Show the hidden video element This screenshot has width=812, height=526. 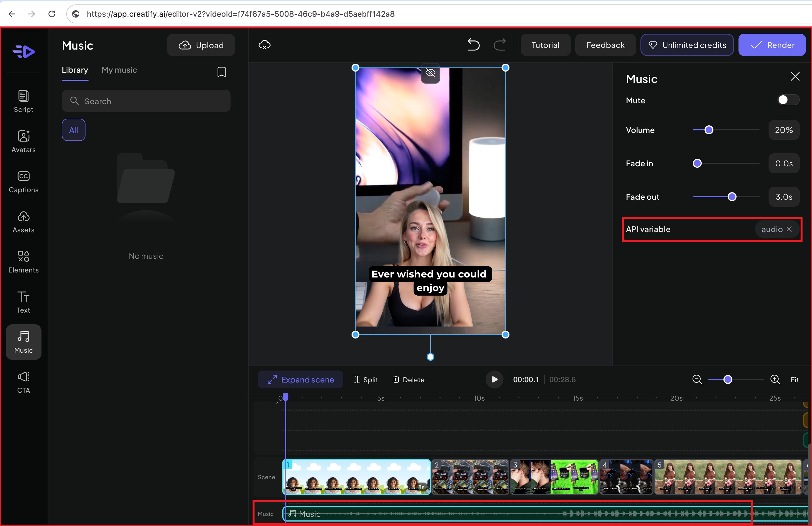(x=430, y=73)
